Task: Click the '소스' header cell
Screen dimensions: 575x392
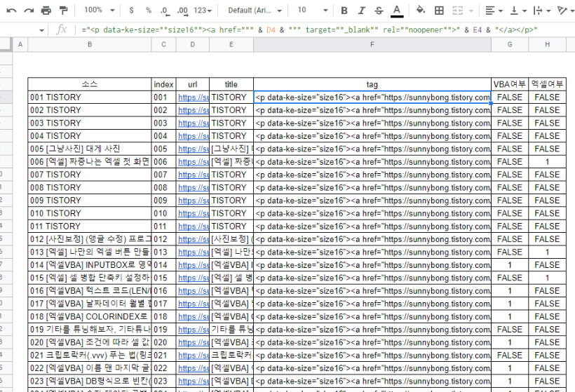Action: 90,84
